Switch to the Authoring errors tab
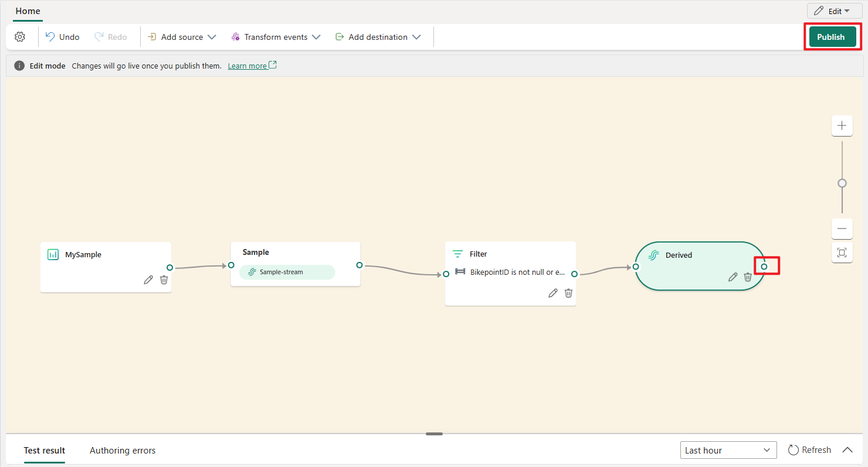The image size is (868, 467). (123, 450)
